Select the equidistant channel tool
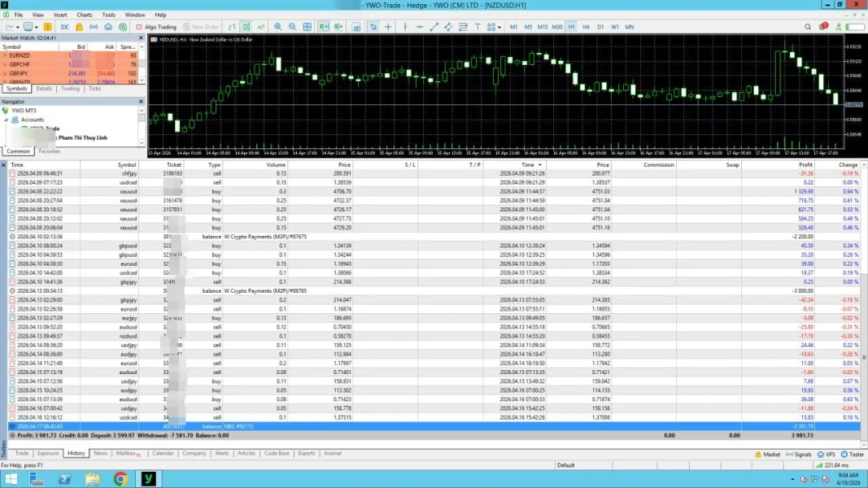The image size is (868, 488). [x=448, y=27]
